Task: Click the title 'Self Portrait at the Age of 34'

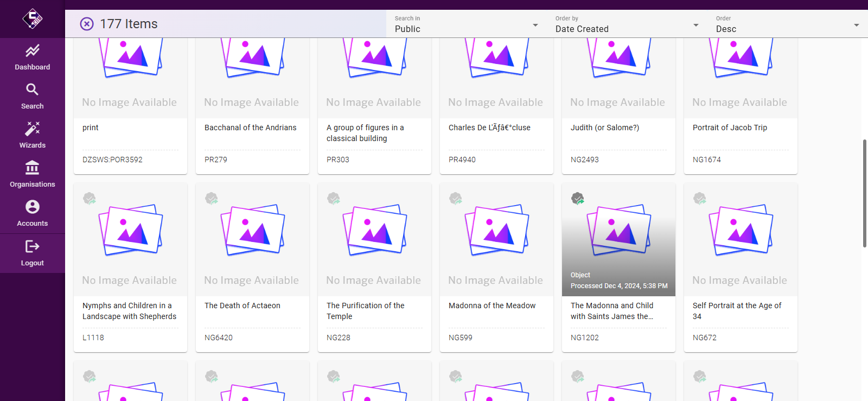Action: click(737, 311)
